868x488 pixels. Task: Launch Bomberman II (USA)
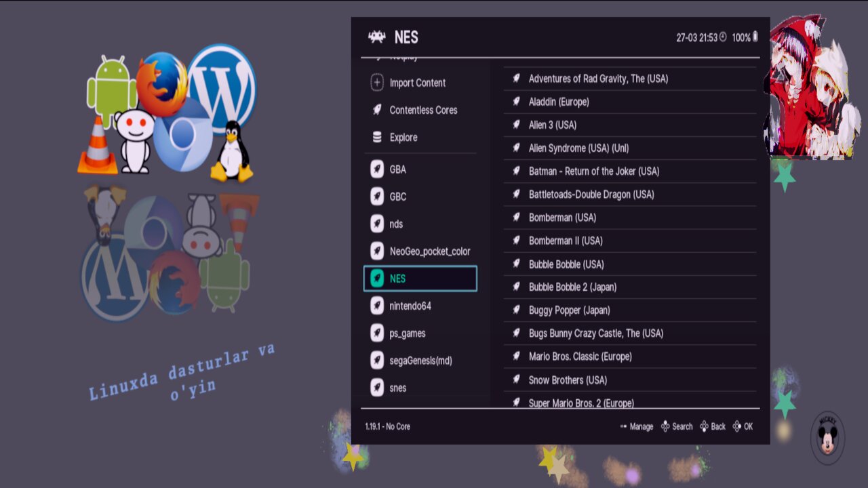click(629, 241)
